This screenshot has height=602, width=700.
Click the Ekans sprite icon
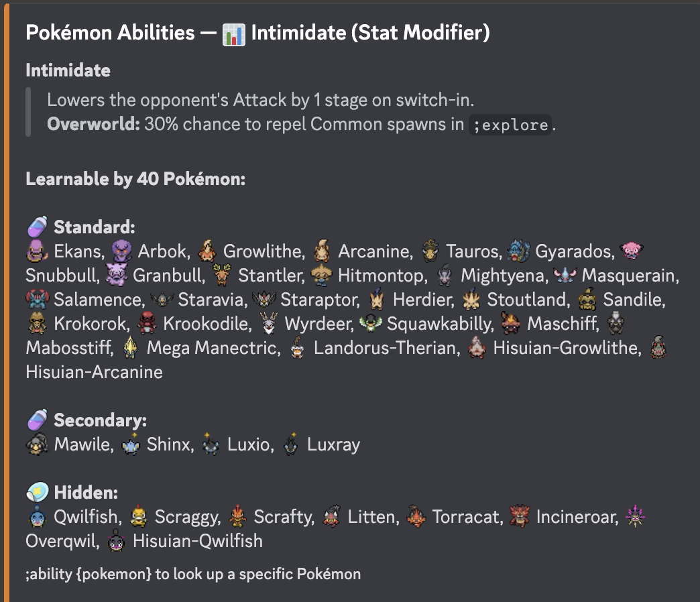[37, 251]
